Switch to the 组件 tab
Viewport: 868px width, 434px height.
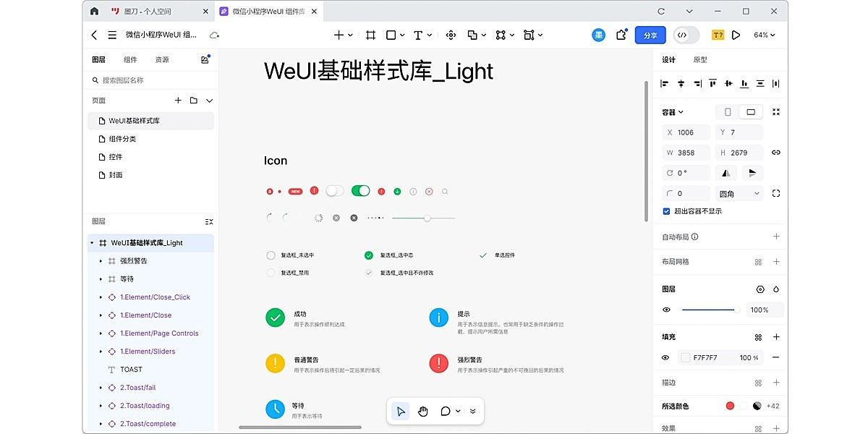click(x=130, y=59)
